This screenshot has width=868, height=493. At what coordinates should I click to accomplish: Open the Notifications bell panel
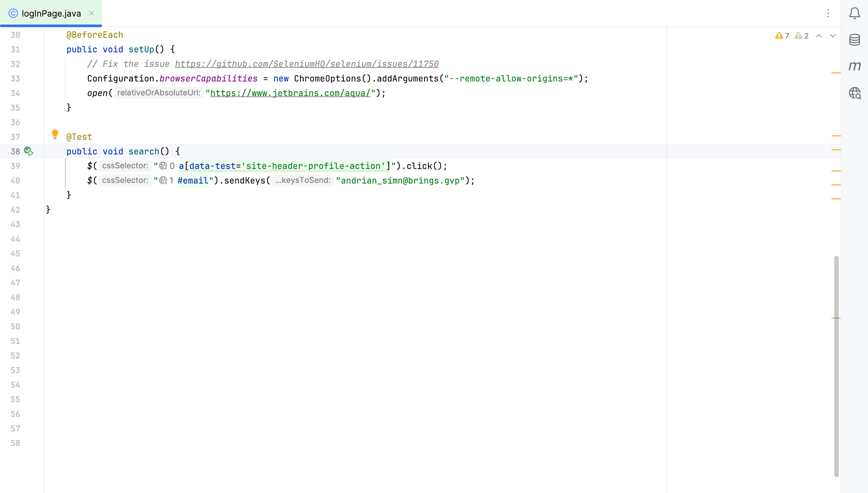click(854, 13)
